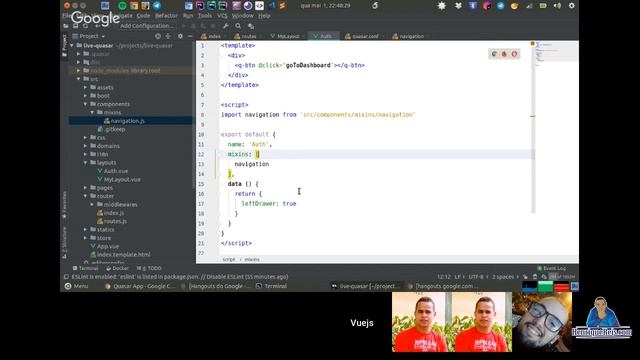Open the Terminal tool window

(85, 268)
